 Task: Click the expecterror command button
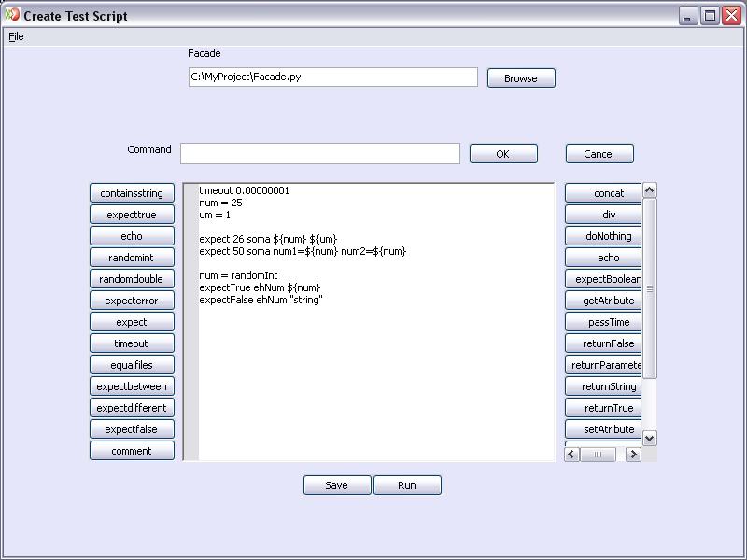132,301
